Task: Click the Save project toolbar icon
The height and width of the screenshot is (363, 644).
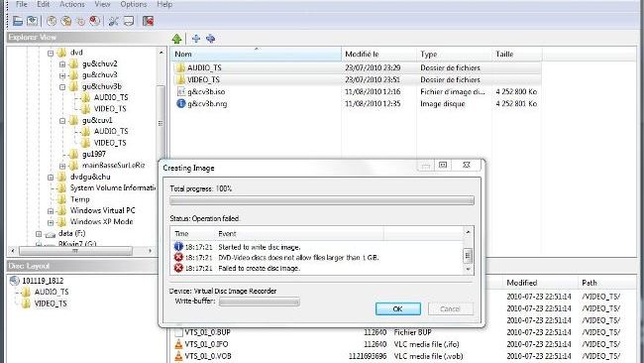Action: coord(32,21)
